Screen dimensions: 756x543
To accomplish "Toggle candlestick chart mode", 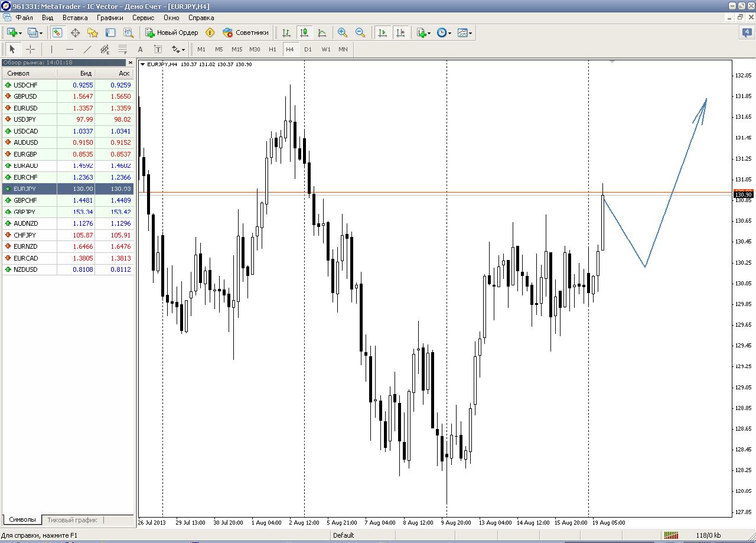I will click(x=304, y=33).
